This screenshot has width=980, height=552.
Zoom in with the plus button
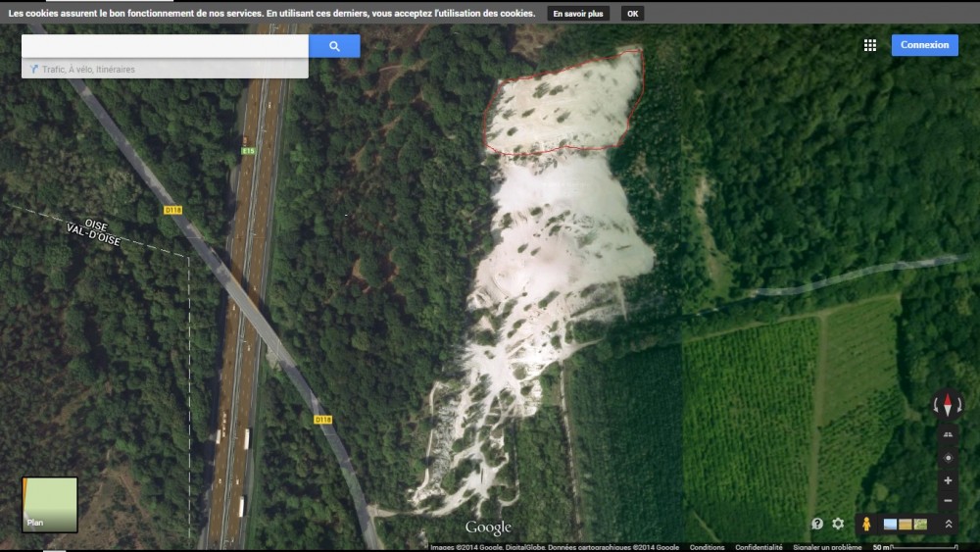[x=948, y=480]
